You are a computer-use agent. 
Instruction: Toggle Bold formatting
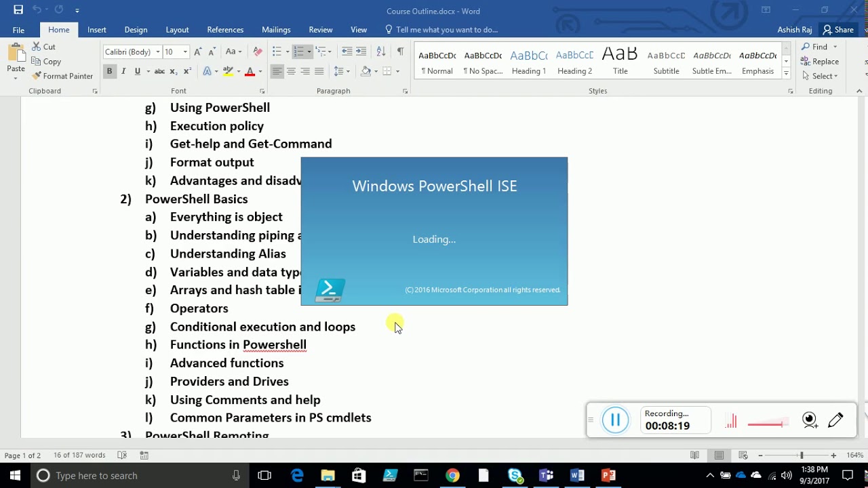(x=109, y=71)
